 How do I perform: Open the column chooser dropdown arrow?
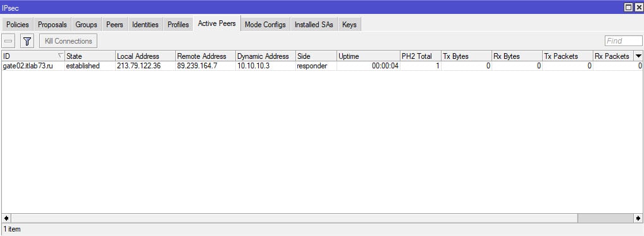point(638,56)
